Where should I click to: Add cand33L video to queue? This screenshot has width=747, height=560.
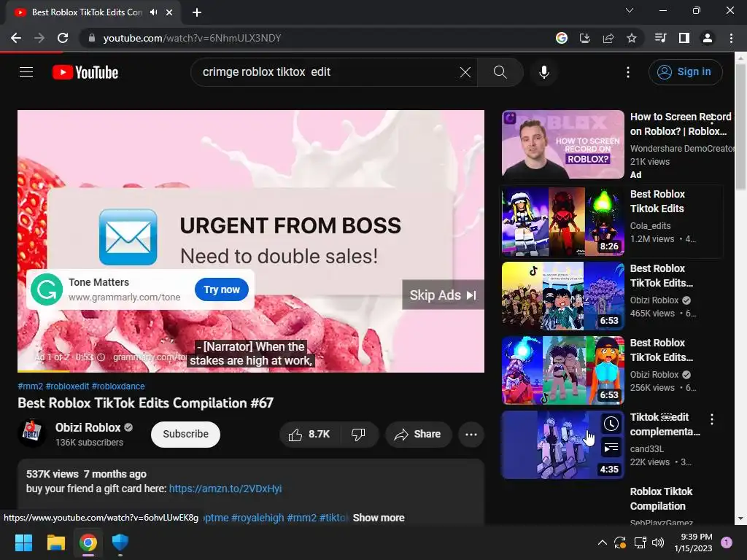(x=611, y=448)
